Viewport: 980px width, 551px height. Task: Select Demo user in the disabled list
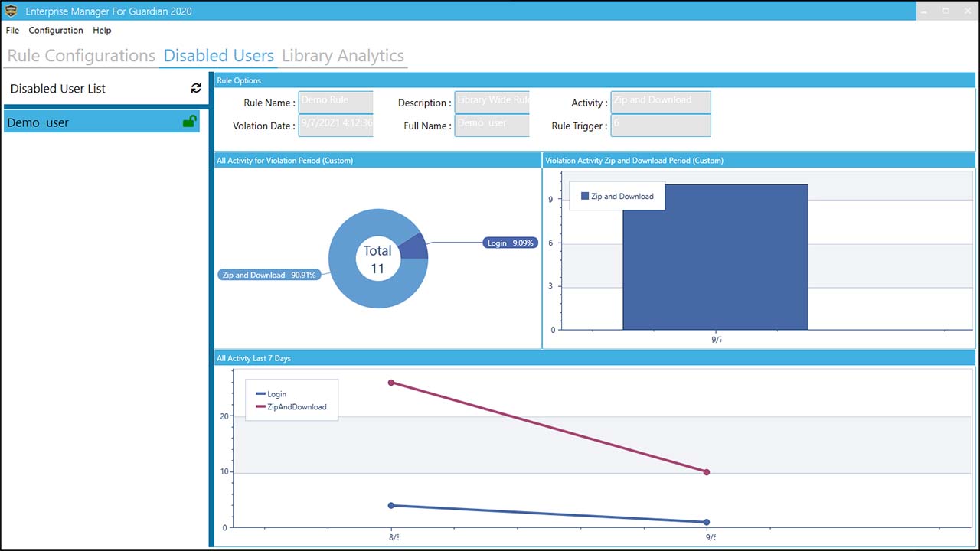point(102,122)
